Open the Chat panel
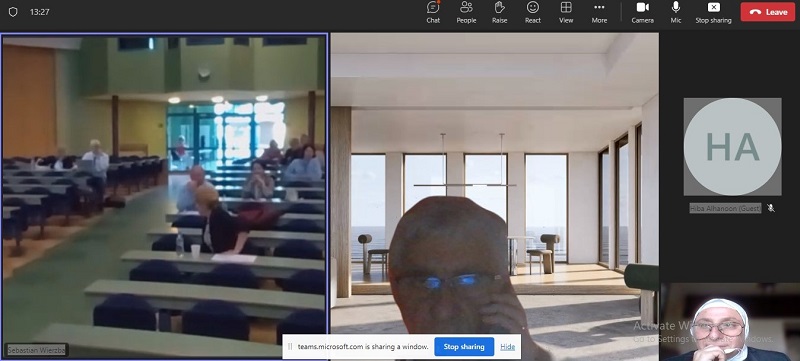 tap(433, 12)
